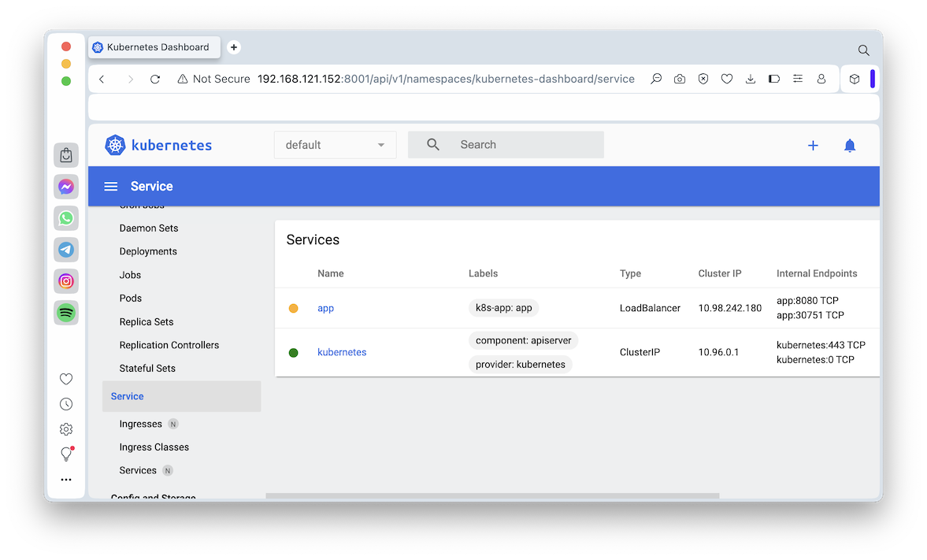Image resolution: width=927 pixels, height=560 pixels.
Task: Click the app:8080 TCP endpoint
Action: pos(807,300)
